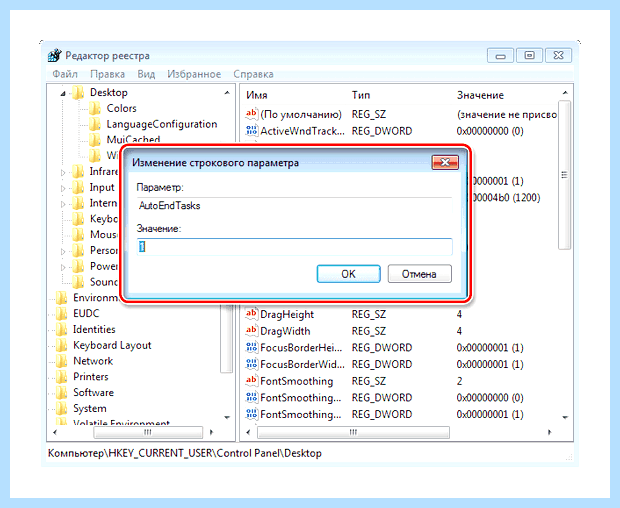This screenshot has width=620, height=508.
Task: Click the values pane scroll-down arrow
Action: pyautogui.click(x=565, y=417)
